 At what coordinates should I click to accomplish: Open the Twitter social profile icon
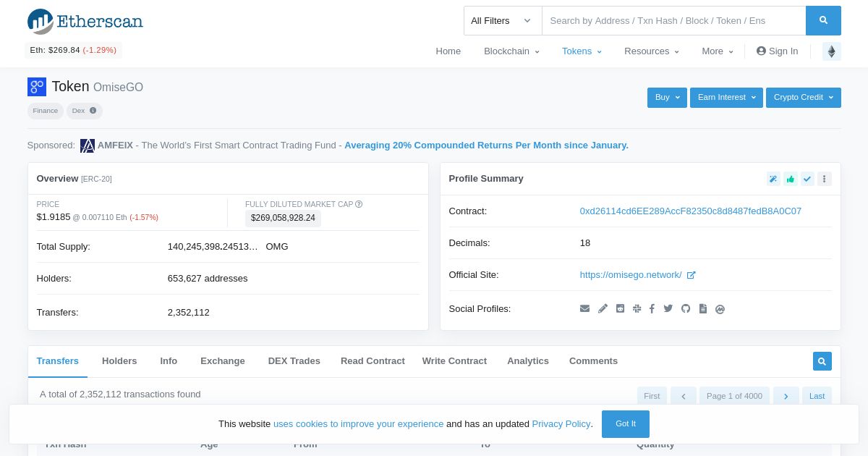tap(668, 309)
